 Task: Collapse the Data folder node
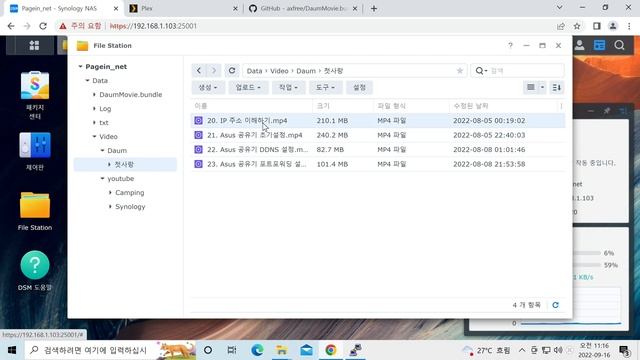(87, 80)
